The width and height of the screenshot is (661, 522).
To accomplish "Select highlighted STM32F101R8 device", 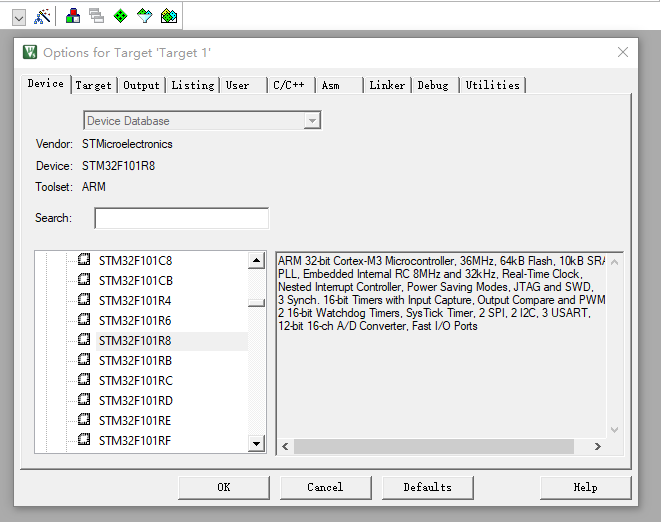I will point(135,341).
